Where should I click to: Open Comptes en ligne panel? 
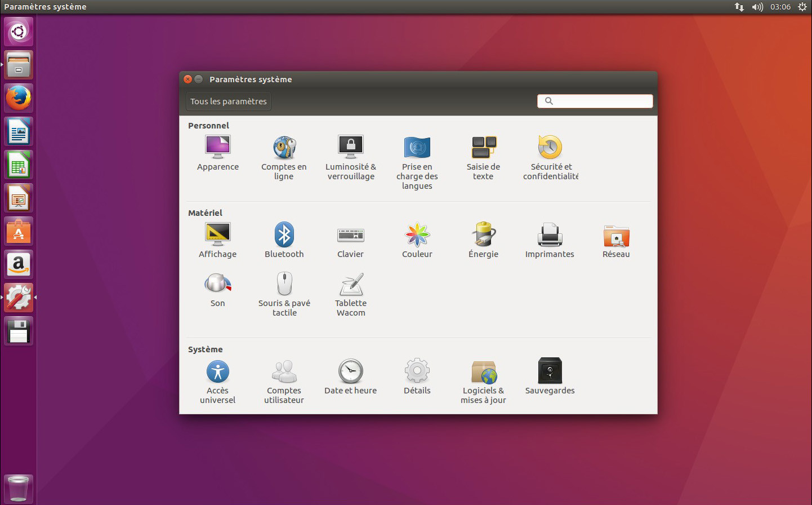(x=284, y=158)
